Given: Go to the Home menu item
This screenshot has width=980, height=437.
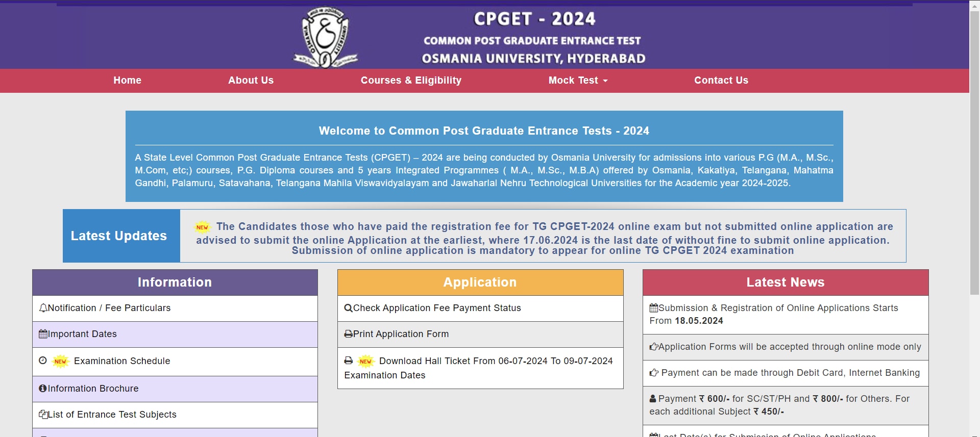Looking at the screenshot, I should pos(127,81).
